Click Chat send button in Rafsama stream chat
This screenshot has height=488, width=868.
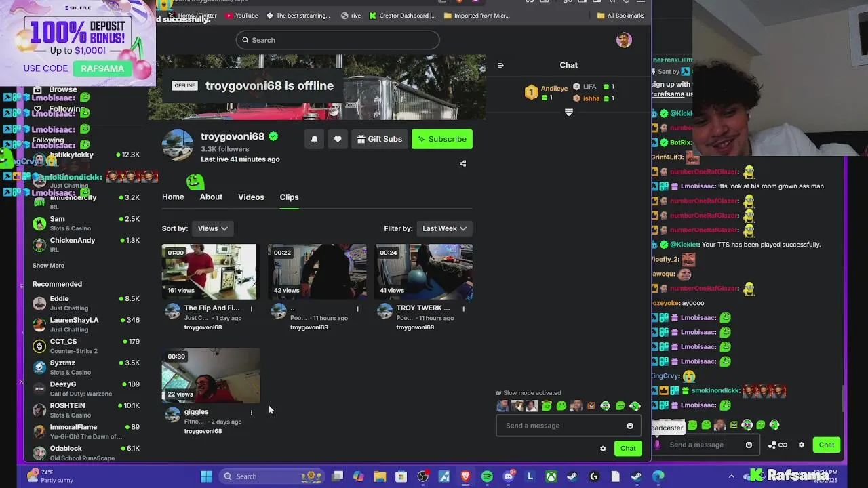(x=826, y=445)
